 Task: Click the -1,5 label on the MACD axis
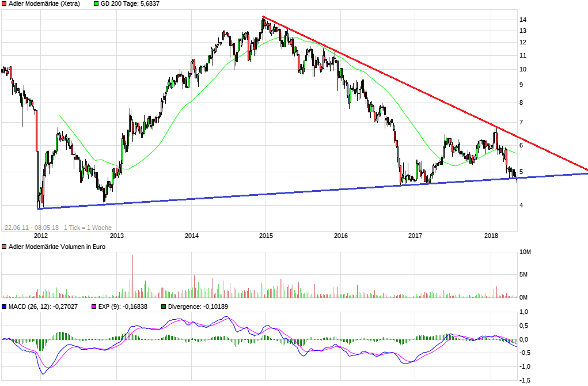pyautogui.click(x=525, y=380)
